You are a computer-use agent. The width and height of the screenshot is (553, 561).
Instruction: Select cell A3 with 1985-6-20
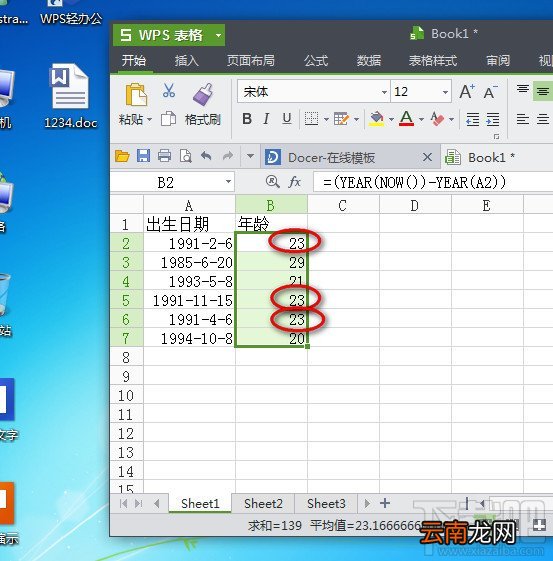(189, 262)
